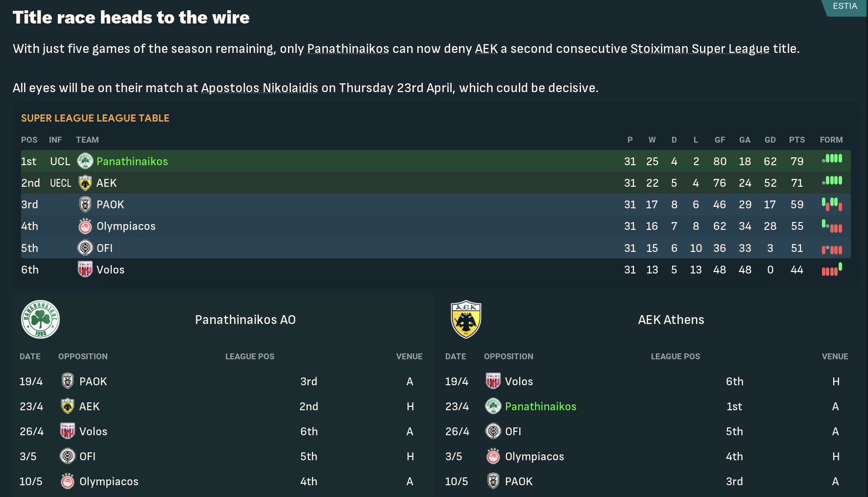Click the PAOK crest in league table

(x=85, y=204)
